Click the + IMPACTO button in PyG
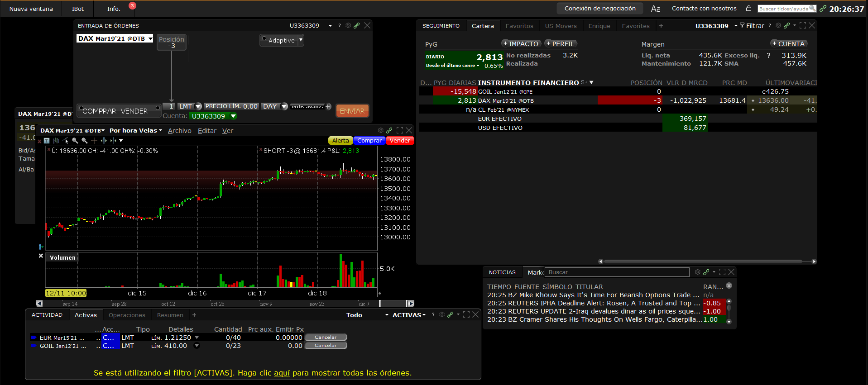Image resolution: width=868 pixels, height=385 pixels. click(521, 44)
